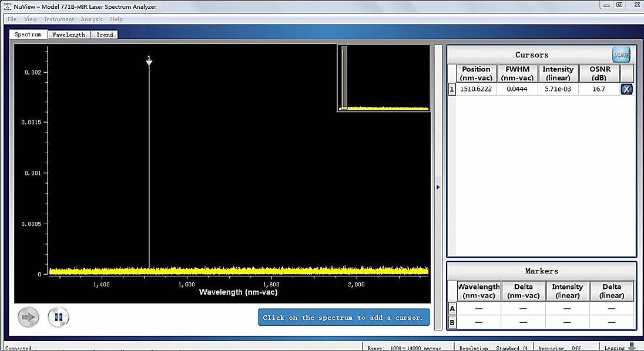Open the Analysis menu

[91, 19]
